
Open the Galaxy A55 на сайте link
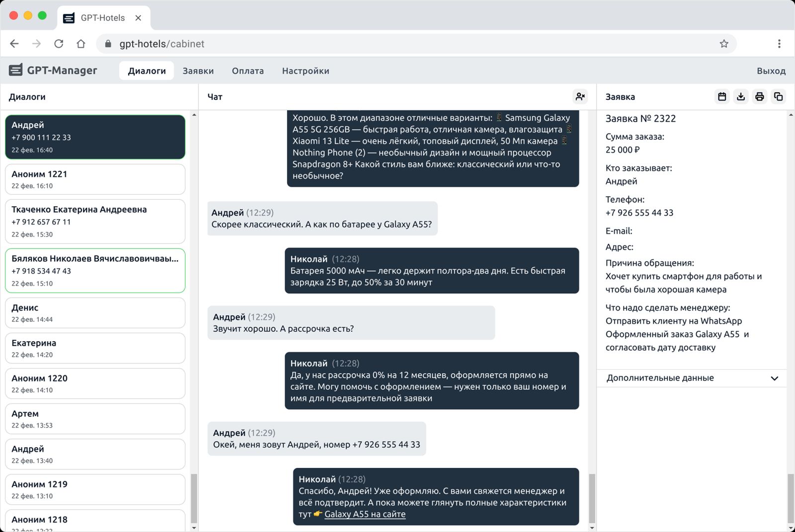tap(365, 515)
